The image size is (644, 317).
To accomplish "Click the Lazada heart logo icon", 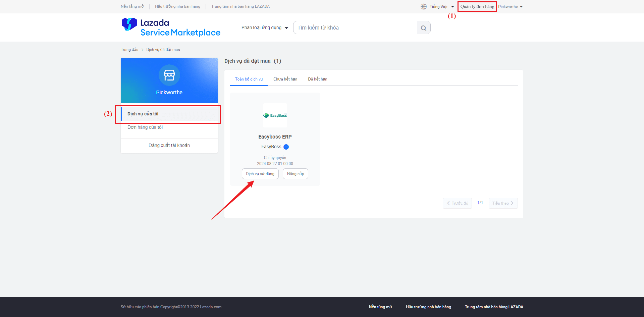I will [x=129, y=24].
